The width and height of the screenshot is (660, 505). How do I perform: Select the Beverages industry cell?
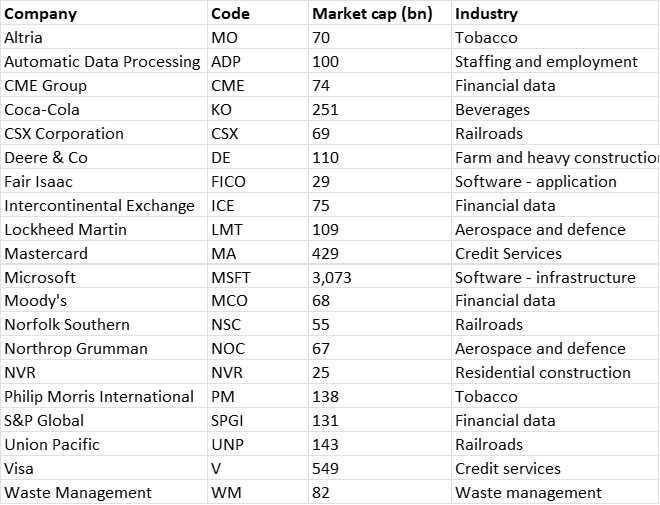click(492, 110)
